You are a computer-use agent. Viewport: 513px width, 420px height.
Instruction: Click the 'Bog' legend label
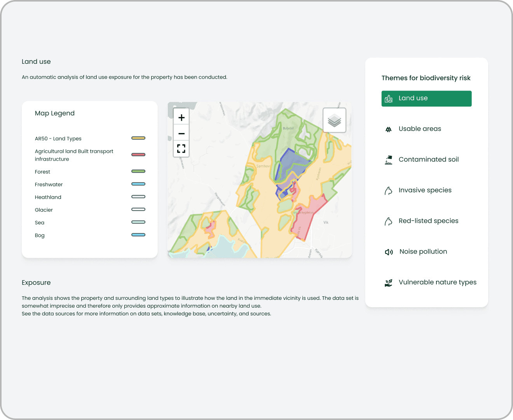click(x=40, y=236)
